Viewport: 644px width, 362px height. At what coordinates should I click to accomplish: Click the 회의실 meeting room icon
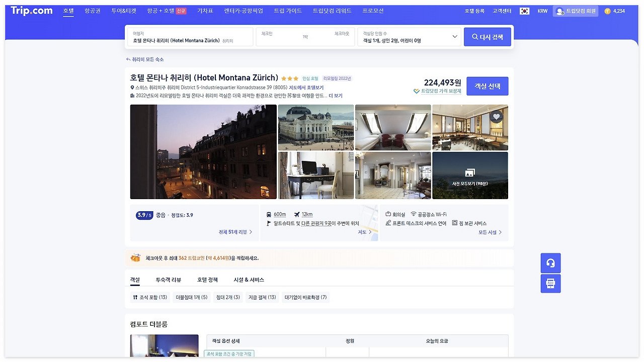[388, 214]
